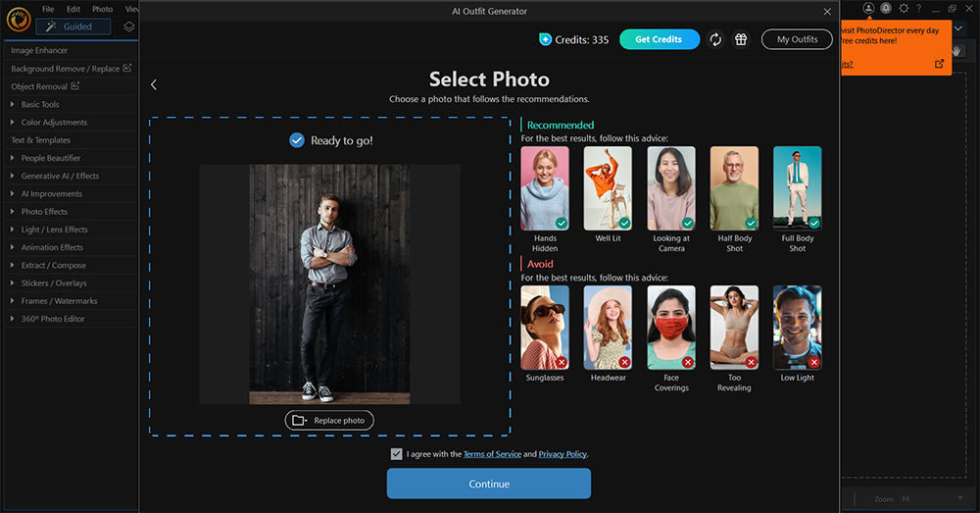980x513 pixels.
Task: Click the Well Lit example thumbnail
Action: [609, 188]
